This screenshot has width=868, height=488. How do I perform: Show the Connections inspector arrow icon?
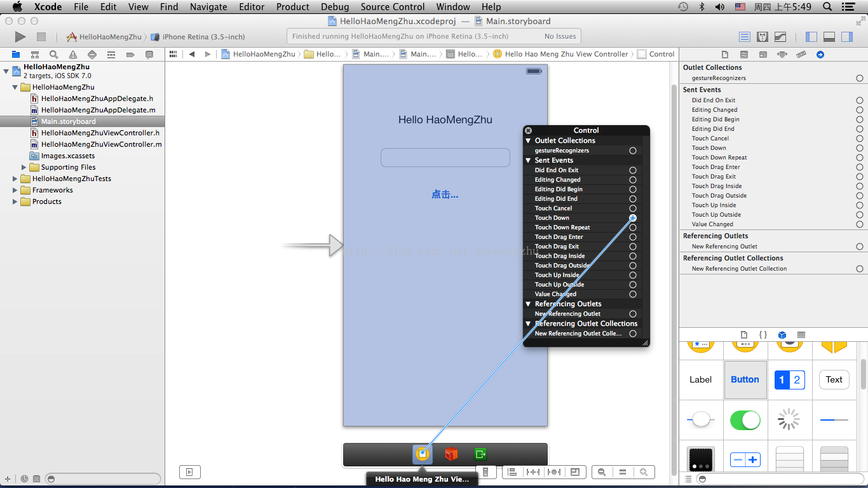pos(820,55)
